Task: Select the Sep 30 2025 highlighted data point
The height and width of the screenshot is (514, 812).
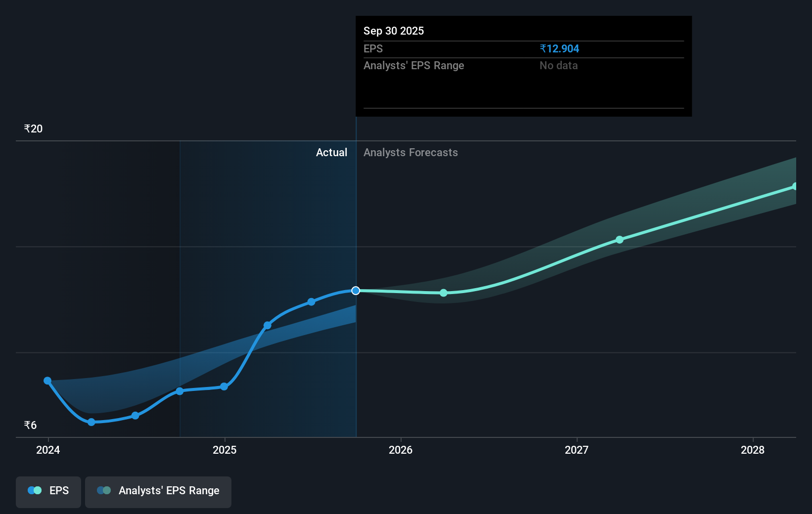Action: [356, 291]
